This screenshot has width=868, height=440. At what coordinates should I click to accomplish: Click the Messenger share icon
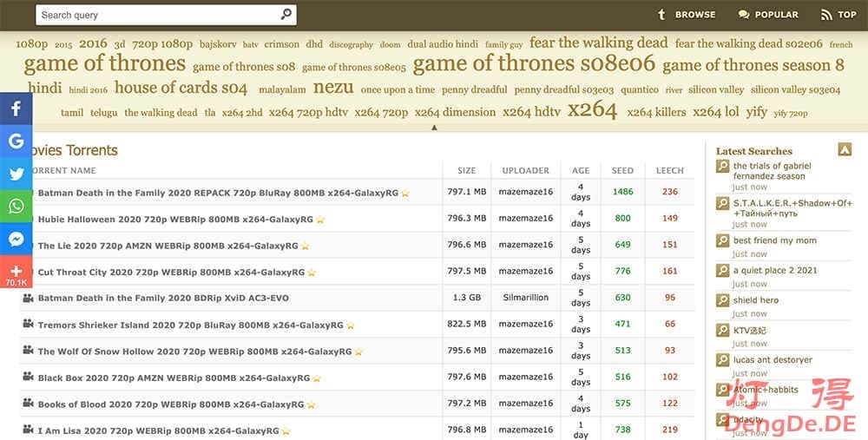(16, 239)
